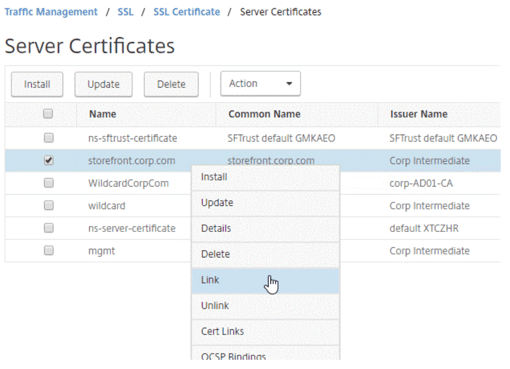Choose Install in the context menu

click(265, 177)
